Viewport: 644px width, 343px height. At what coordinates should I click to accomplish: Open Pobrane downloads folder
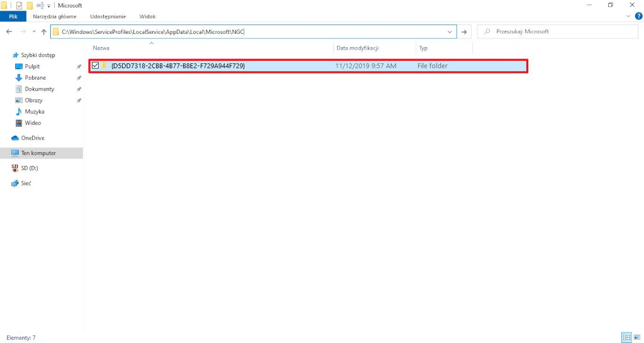click(x=35, y=77)
